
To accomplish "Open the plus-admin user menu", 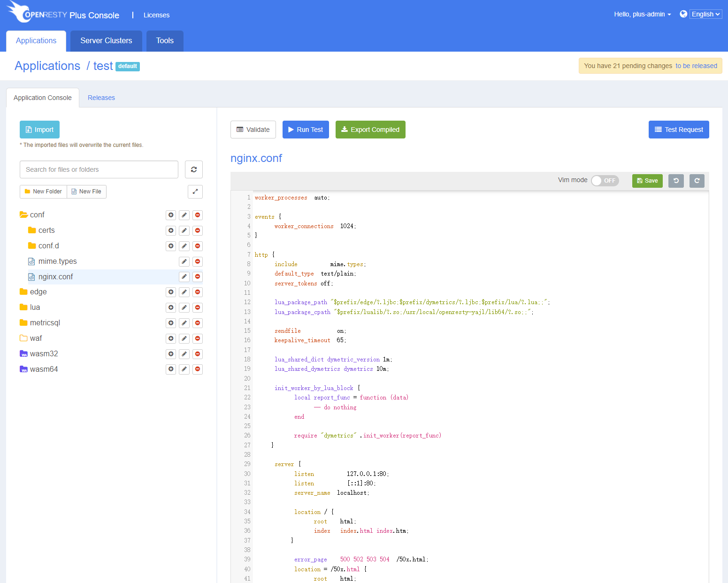I will [x=643, y=14].
